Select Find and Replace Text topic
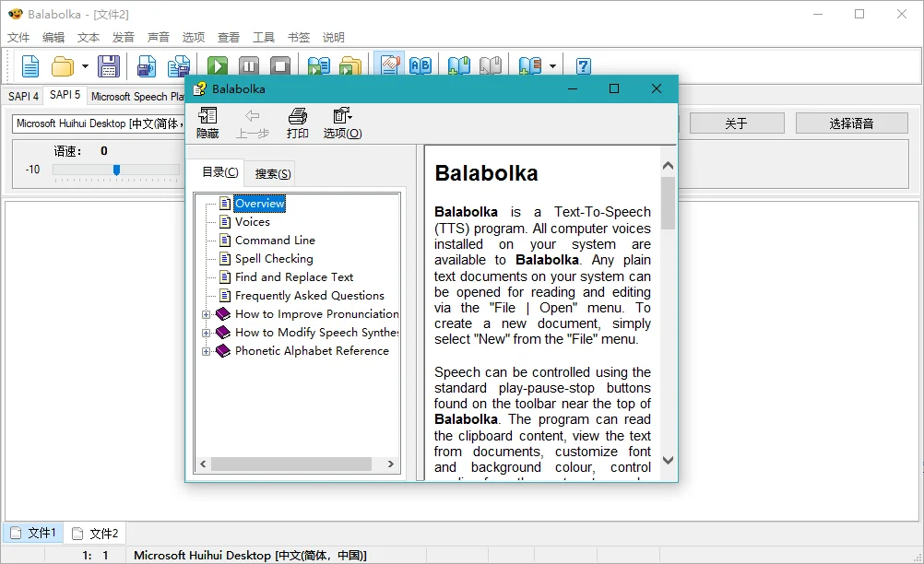The width and height of the screenshot is (924, 564). click(x=294, y=276)
